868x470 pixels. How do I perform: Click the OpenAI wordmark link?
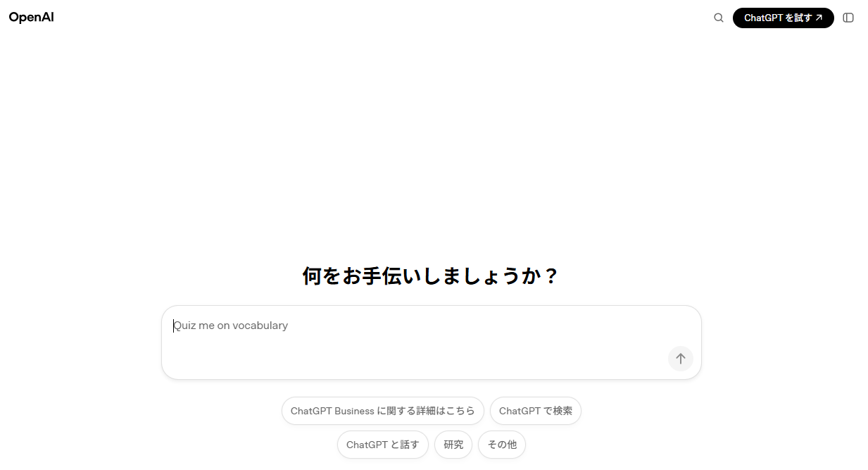32,17
